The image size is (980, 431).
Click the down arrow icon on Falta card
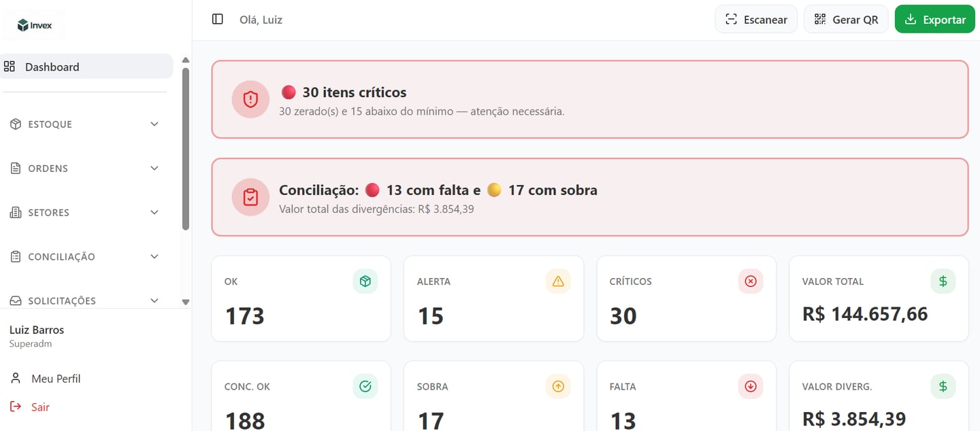click(x=751, y=386)
